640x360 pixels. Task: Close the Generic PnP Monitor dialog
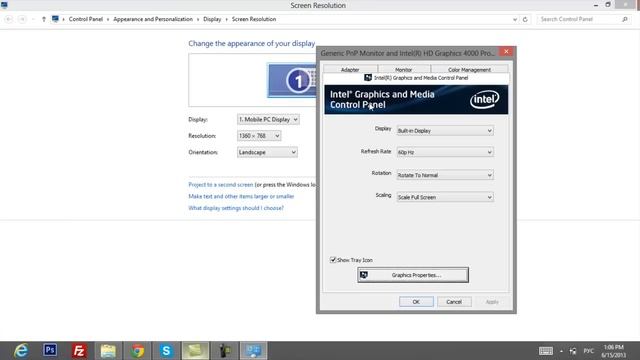(x=506, y=51)
